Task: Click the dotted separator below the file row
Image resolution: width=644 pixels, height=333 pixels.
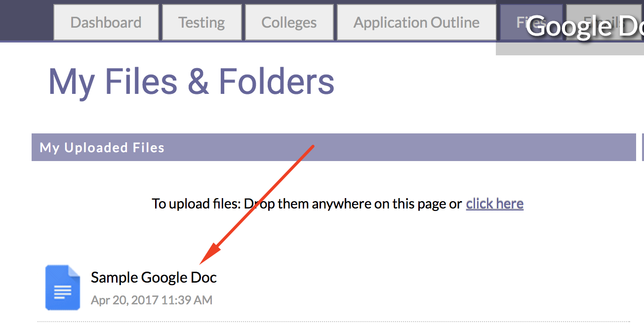Action: point(334,322)
